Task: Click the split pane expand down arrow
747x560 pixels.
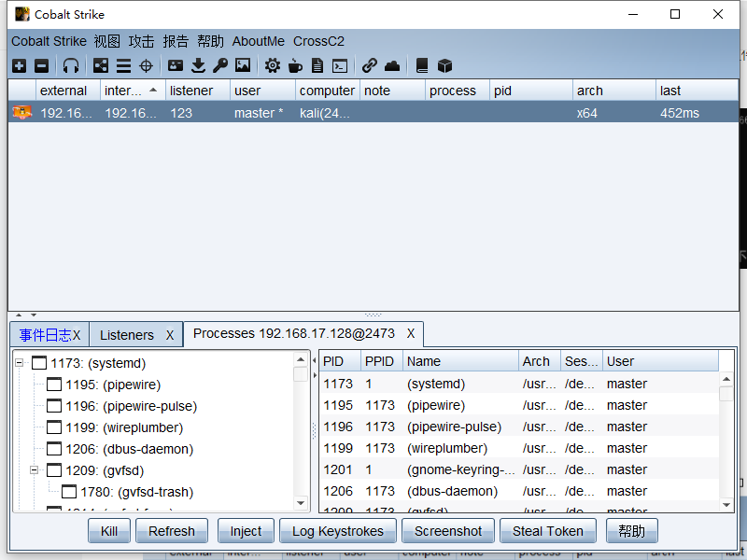Action: (34, 315)
